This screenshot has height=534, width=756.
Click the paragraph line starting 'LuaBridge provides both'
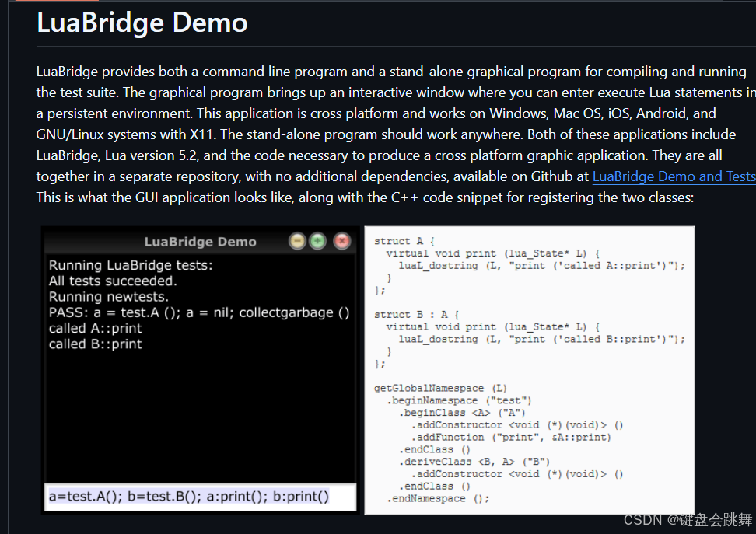coord(391,72)
